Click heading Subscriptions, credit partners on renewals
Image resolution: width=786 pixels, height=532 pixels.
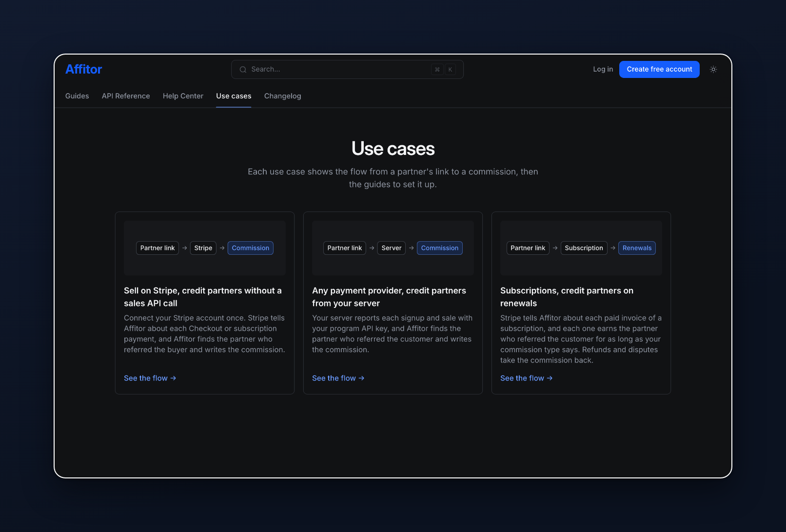pyautogui.click(x=567, y=297)
